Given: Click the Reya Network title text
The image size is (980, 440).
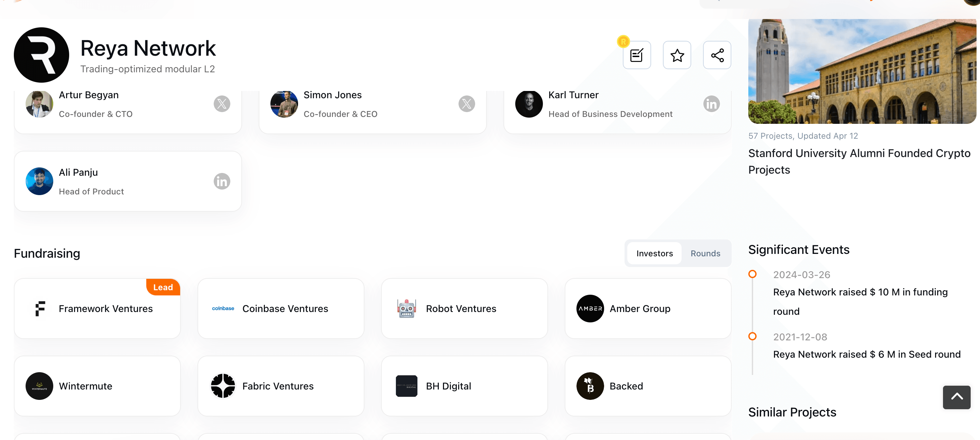Looking at the screenshot, I should point(148,48).
